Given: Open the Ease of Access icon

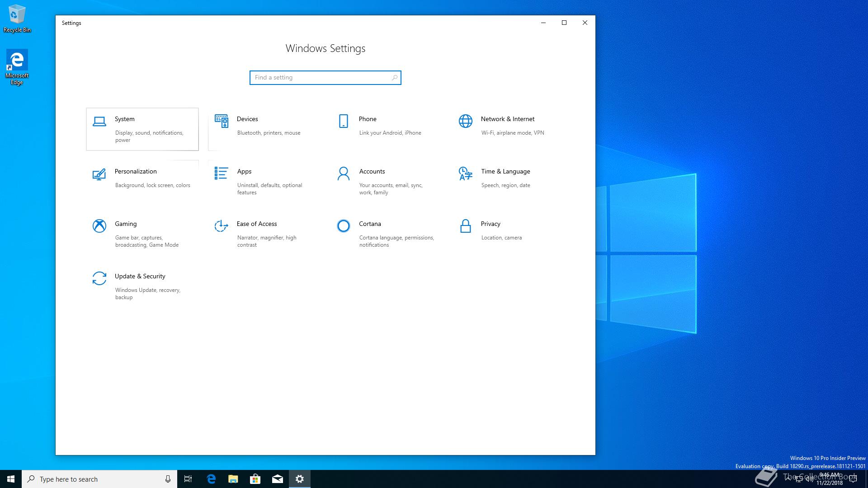Looking at the screenshot, I should coord(222,226).
